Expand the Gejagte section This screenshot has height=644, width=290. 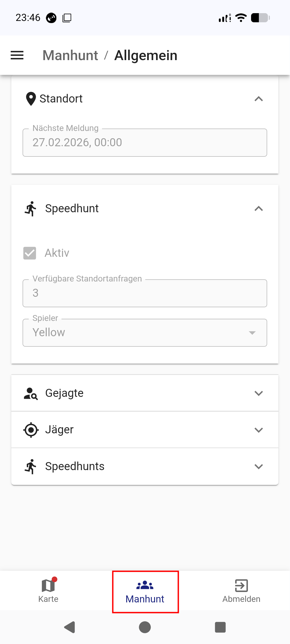tap(259, 393)
